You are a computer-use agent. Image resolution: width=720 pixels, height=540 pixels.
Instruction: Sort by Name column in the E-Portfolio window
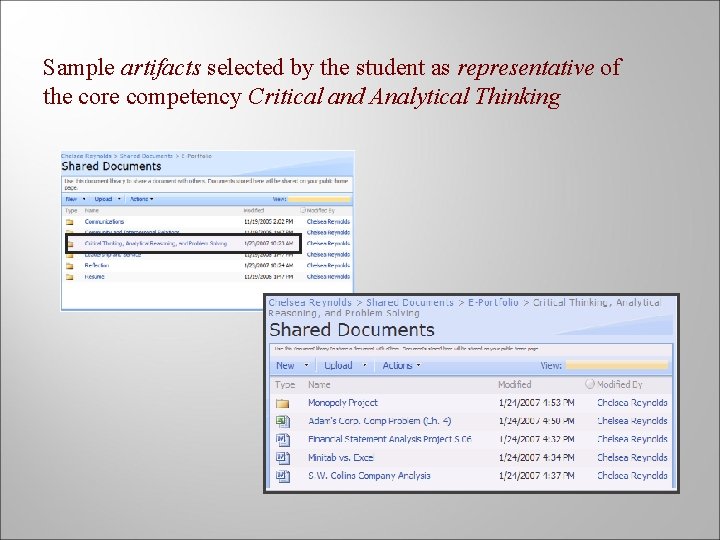pos(91,210)
